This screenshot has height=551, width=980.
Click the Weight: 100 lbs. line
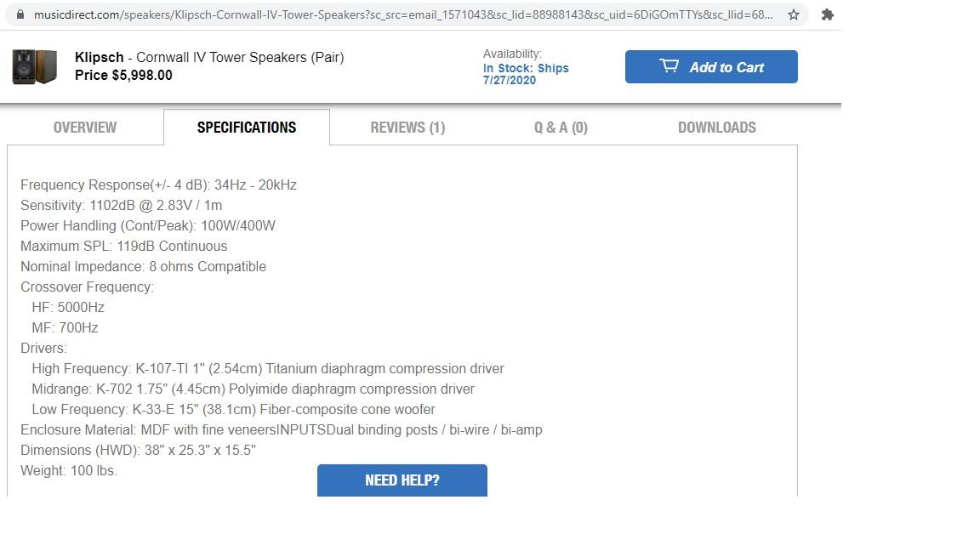tap(69, 471)
